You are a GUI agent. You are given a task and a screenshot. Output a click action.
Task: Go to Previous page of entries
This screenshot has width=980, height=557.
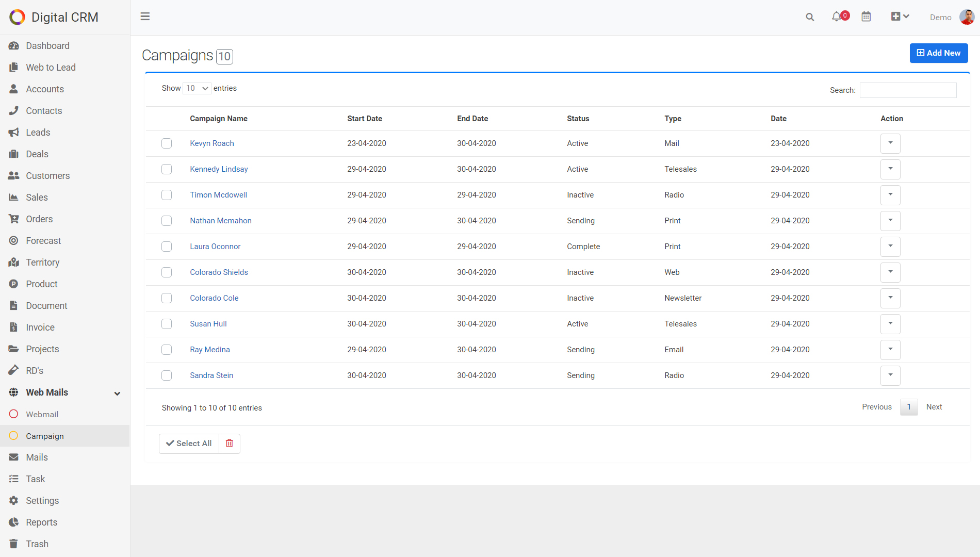tap(877, 407)
